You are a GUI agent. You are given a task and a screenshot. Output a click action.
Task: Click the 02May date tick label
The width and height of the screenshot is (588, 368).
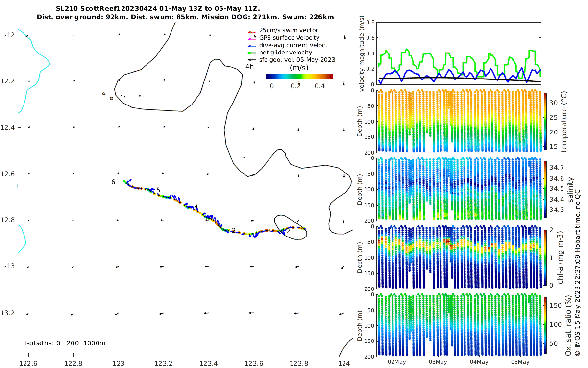pyautogui.click(x=396, y=362)
